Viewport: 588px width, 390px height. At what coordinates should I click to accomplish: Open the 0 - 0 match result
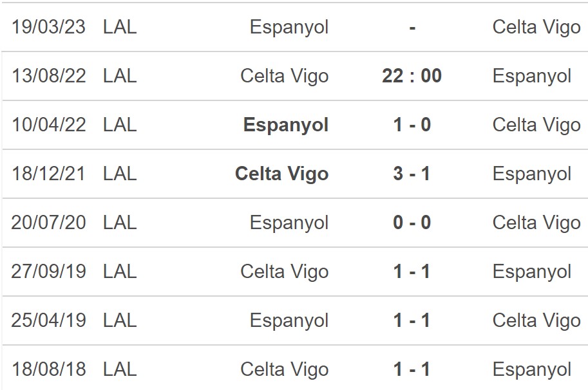(412, 223)
